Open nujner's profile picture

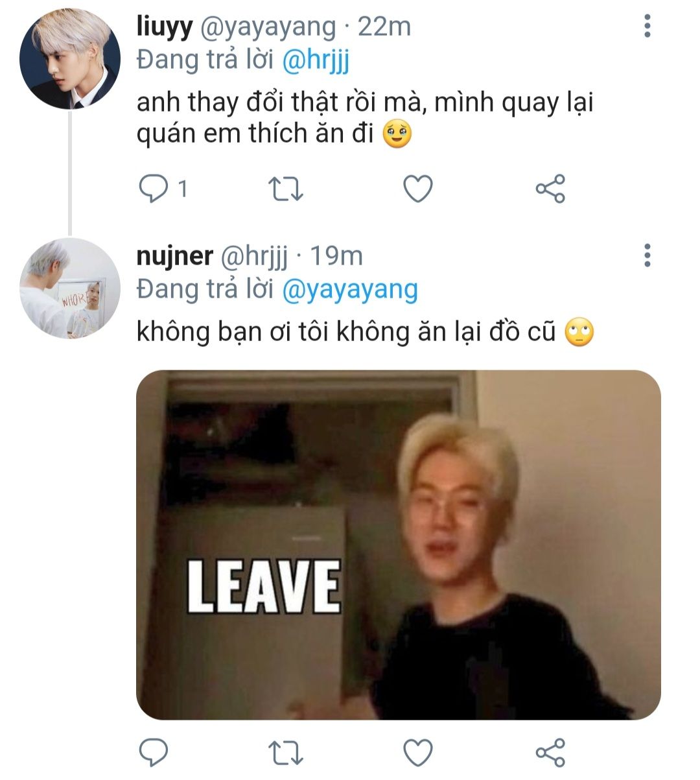[x=70, y=288]
